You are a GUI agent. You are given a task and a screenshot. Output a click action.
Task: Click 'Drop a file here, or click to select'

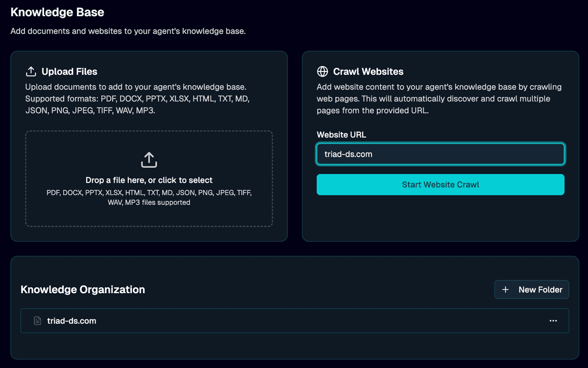click(x=149, y=180)
